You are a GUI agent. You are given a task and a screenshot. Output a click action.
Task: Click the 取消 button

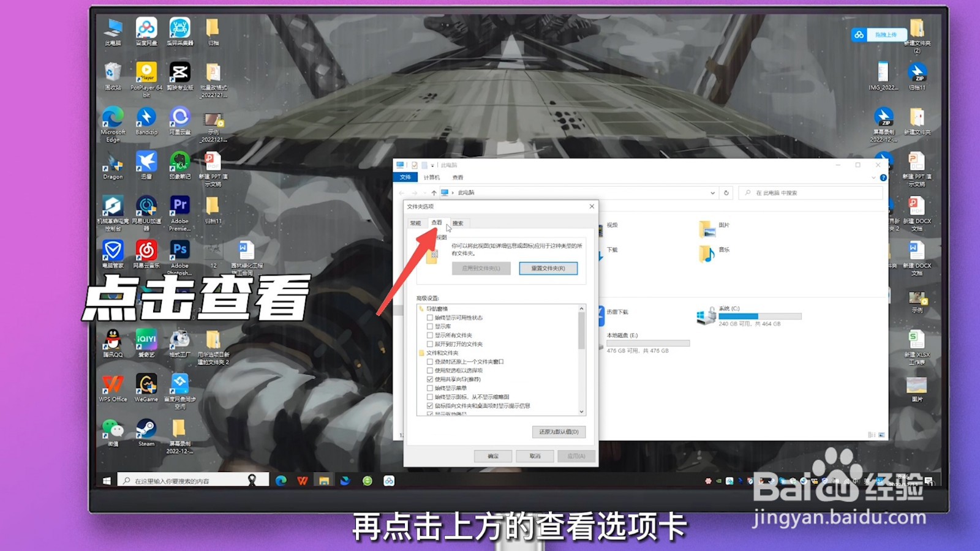tap(535, 456)
